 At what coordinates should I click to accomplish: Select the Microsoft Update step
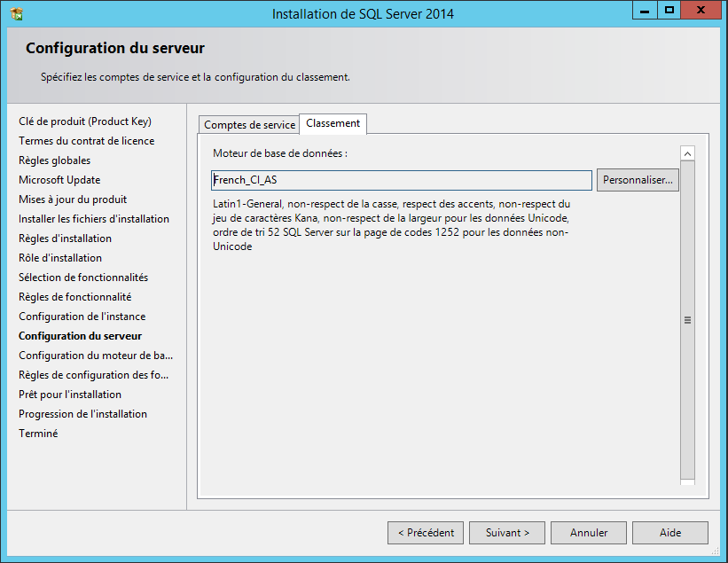click(x=59, y=180)
